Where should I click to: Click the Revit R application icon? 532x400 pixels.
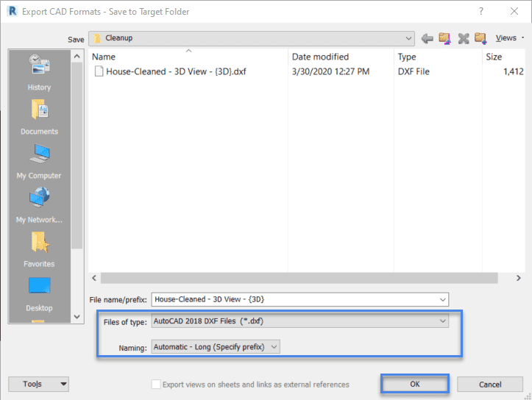click(13, 11)
